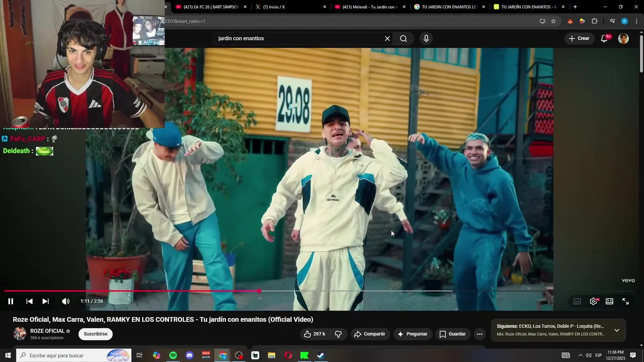Skip to the next video

click(45, 301)
